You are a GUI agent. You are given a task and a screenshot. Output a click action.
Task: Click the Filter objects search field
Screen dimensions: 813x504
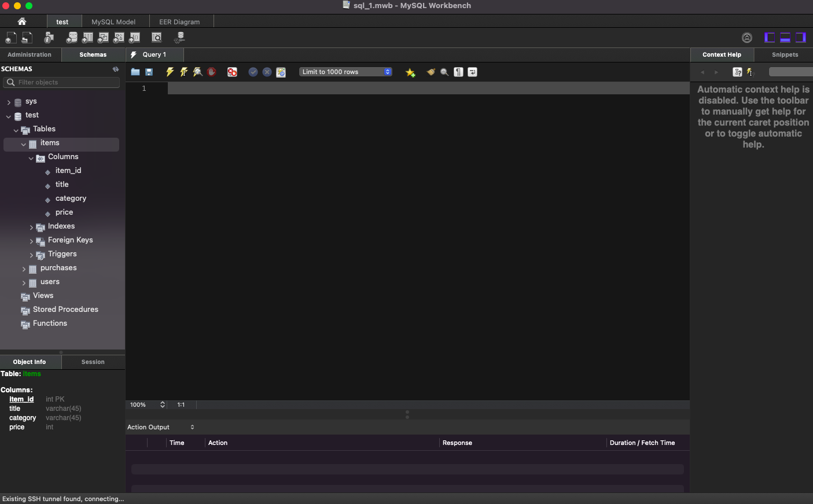click(x=62, y=82)
